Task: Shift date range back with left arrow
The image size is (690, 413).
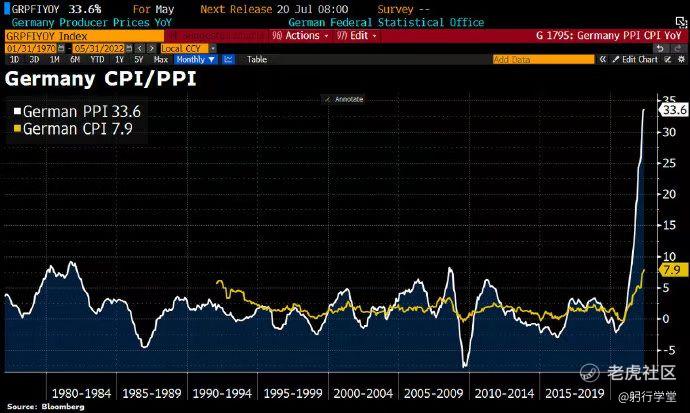Action: pyautogui.click(x=140, y=48)
